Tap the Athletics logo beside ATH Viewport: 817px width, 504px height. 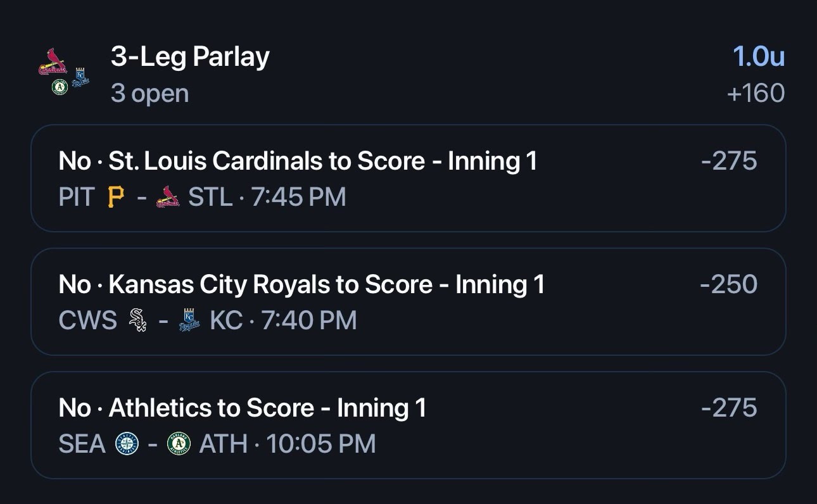click(x=179, y=444)
